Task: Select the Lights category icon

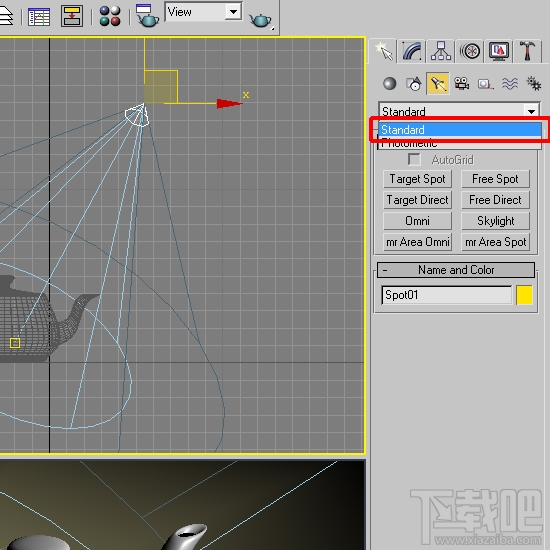Action: click(x=438, y=83)
